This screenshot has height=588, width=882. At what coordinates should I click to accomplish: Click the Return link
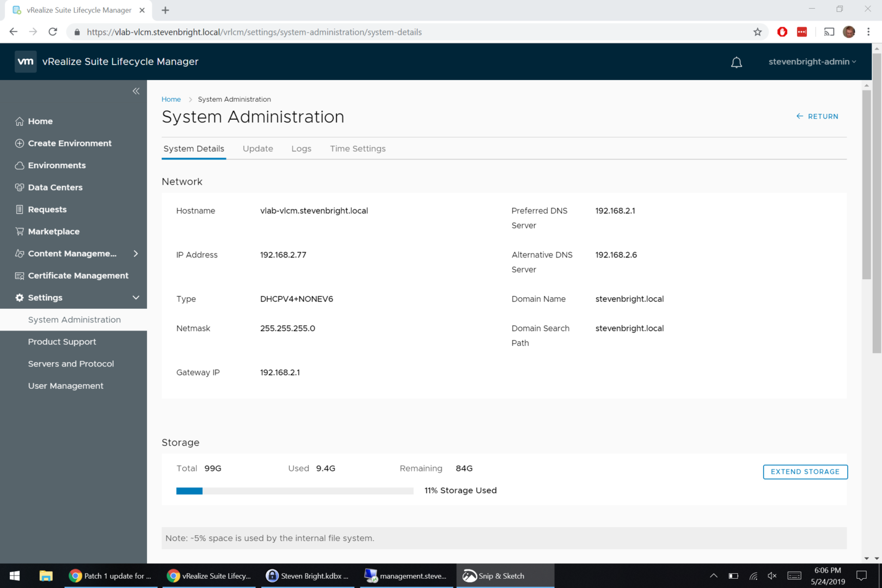[x=817, y=117]
